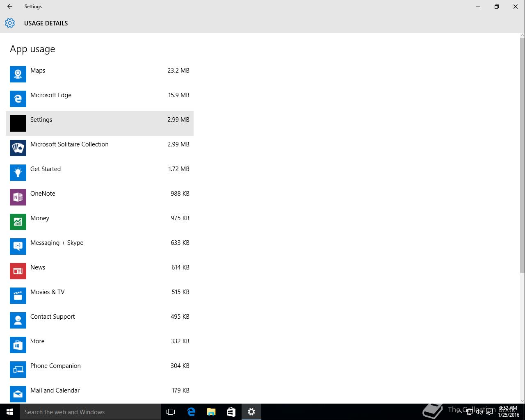Click the News label
The width and height of the screenshot is (525, 420).
tap(38, 267)
